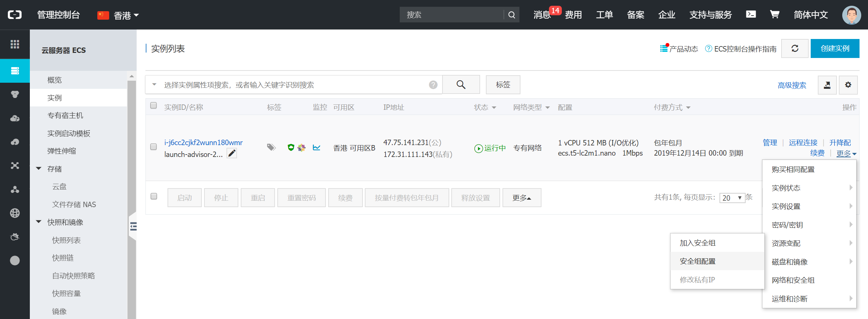This screenshot has height=319, width=868.
Task: Click the top 搜索 input box
Action: (x=452, y=15)
